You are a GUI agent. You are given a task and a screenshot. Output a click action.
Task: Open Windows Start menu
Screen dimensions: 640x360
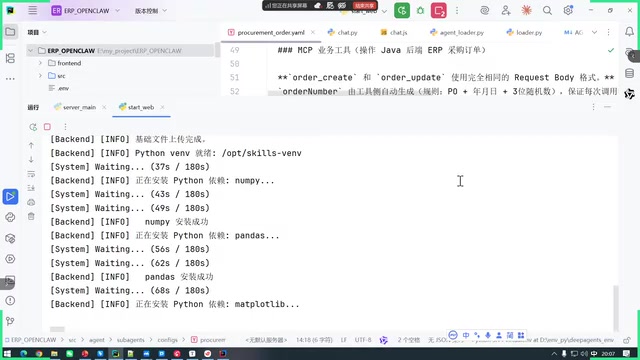pos(7,353)
